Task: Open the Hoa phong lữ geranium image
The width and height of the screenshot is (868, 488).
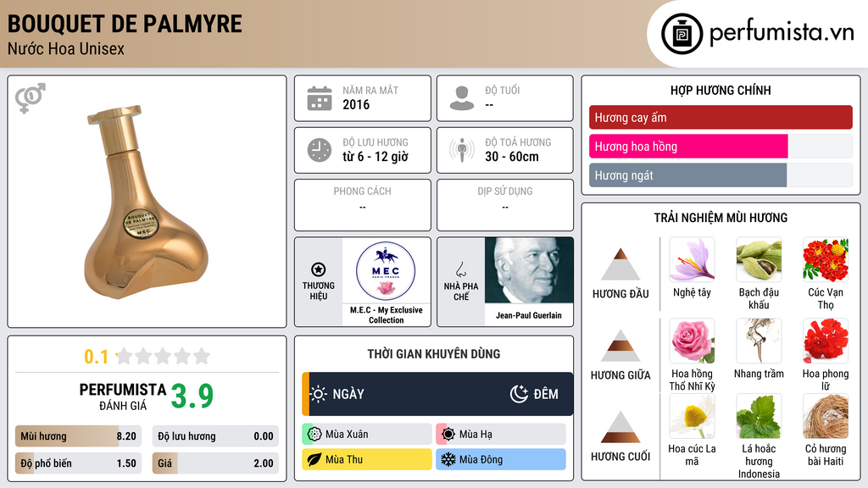Action: point(826,341)
